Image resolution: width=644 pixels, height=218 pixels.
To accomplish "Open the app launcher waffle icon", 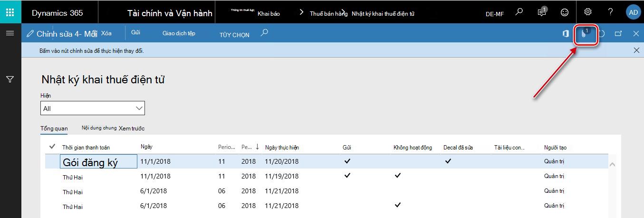I will click(10, 12).
